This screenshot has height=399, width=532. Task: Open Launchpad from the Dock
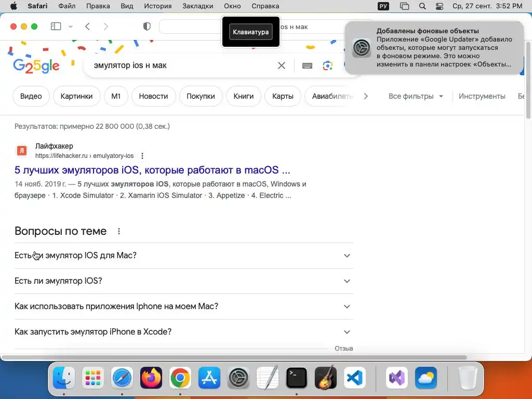click(x=93, y=378)
